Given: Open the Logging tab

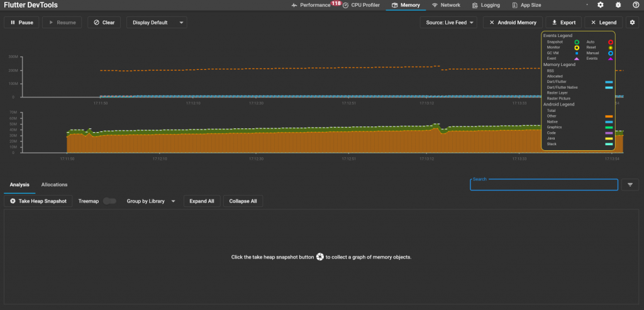Looking at the screenshot, I should pyautogui.click(x=486, y=5).
